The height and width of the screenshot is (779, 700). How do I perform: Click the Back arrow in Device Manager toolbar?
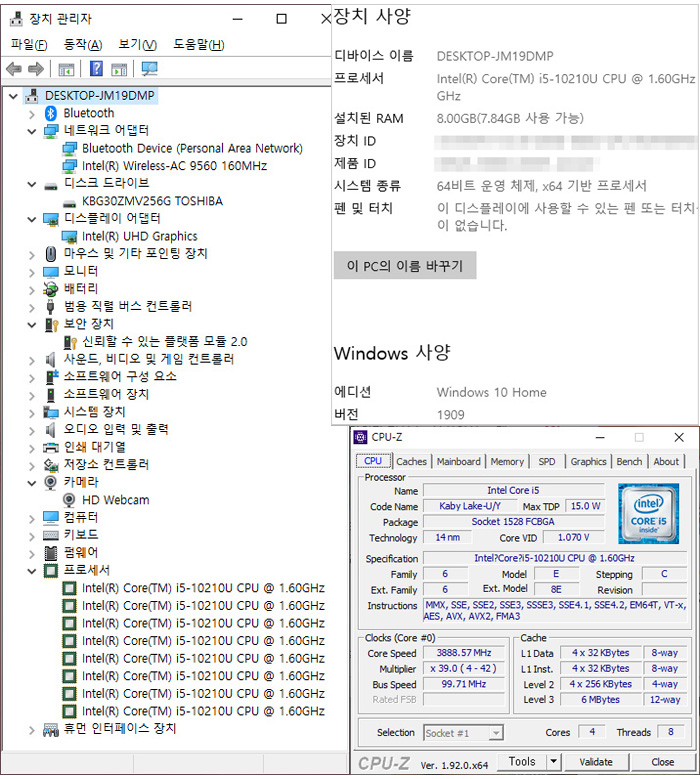pyautogui.click(x=14, y=69)
